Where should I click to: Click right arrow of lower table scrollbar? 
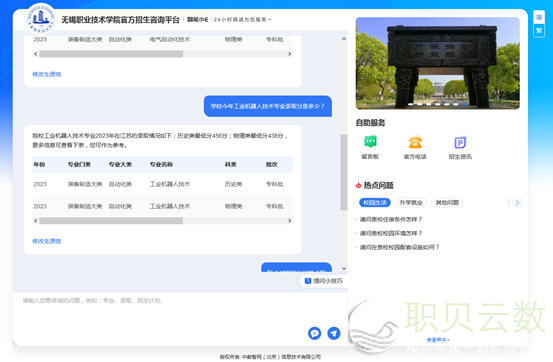tap(290, 221)
